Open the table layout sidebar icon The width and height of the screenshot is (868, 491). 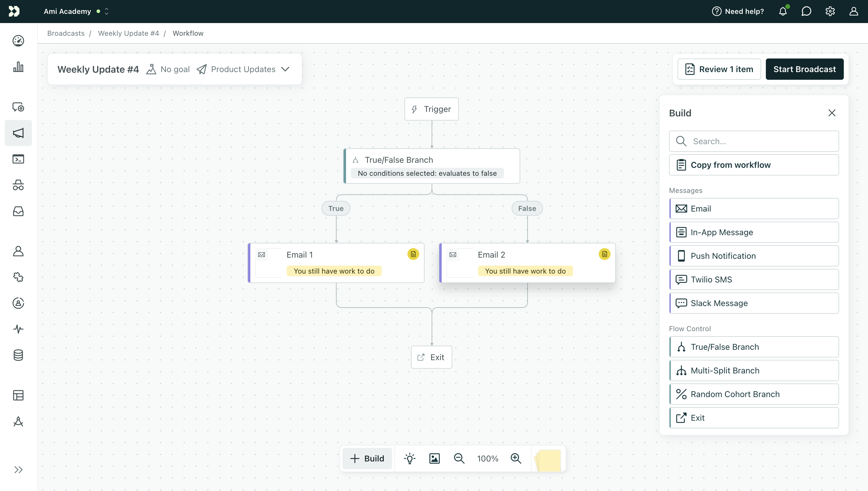coord(18,395)
